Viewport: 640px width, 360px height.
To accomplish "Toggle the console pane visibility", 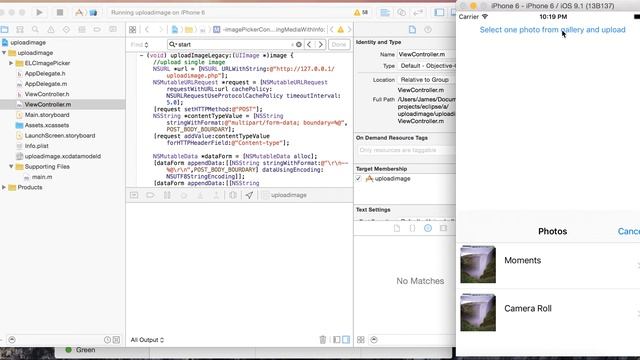I will 346,340.
